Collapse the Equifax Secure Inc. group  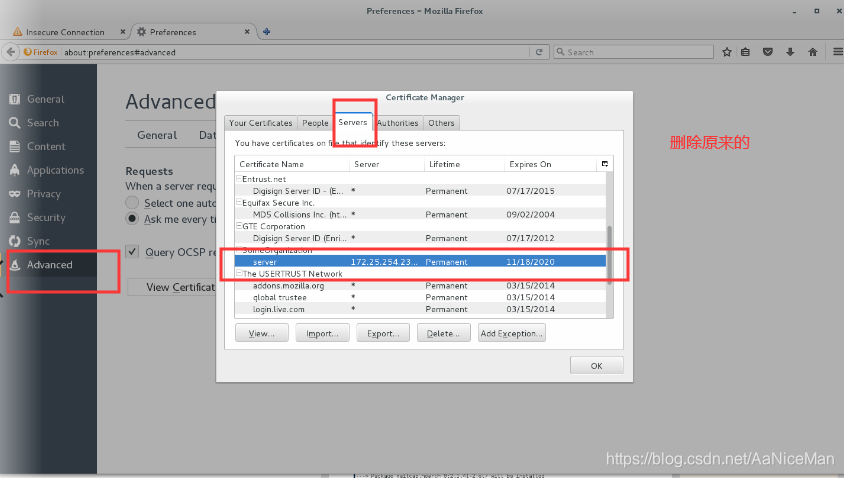[239, 202]
